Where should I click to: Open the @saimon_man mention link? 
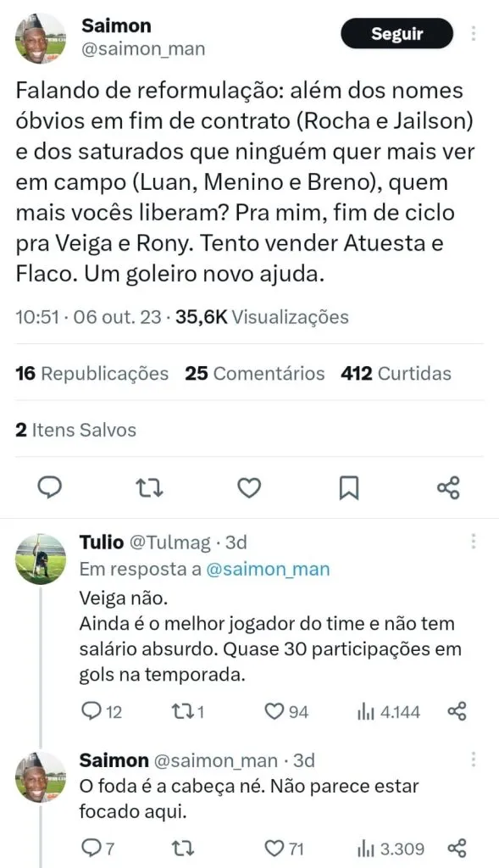coord(268,569)
